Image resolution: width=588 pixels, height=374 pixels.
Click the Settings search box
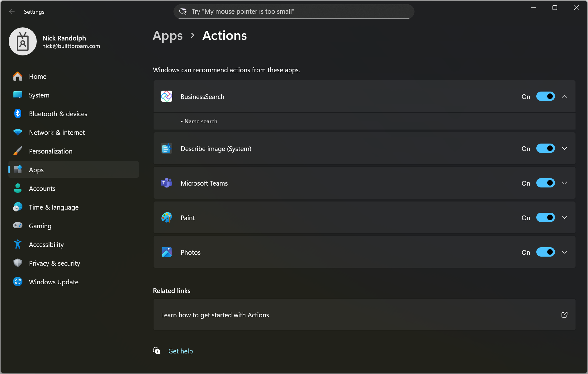point(294,12)
